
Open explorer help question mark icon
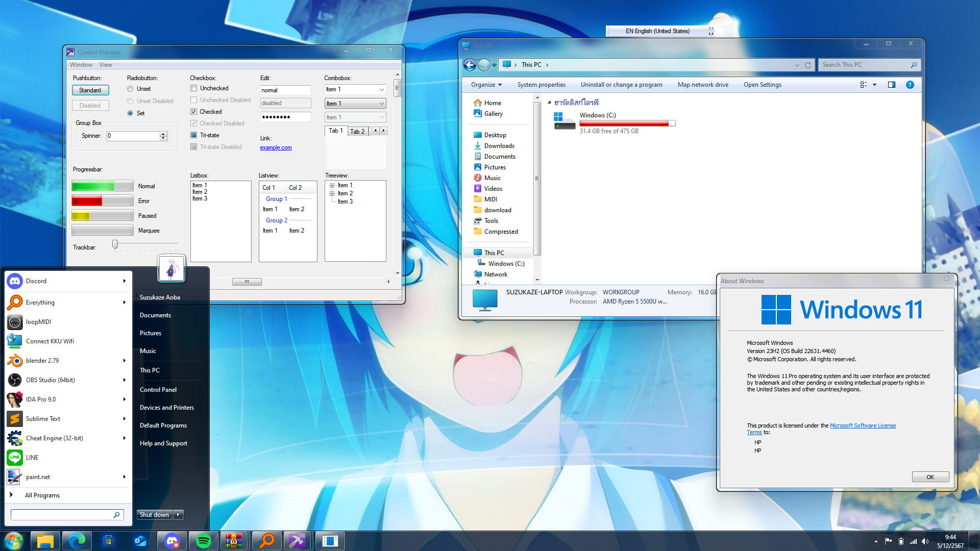(x=910, y=85)
